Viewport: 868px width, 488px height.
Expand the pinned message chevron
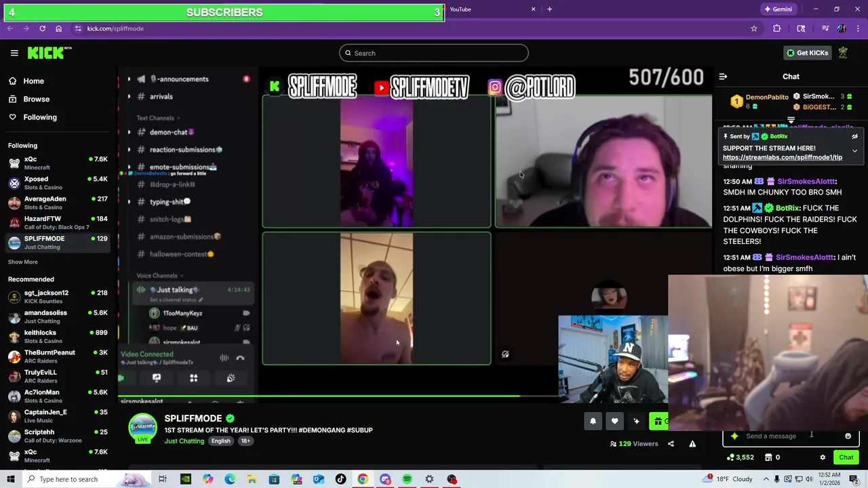pos(854,150)
